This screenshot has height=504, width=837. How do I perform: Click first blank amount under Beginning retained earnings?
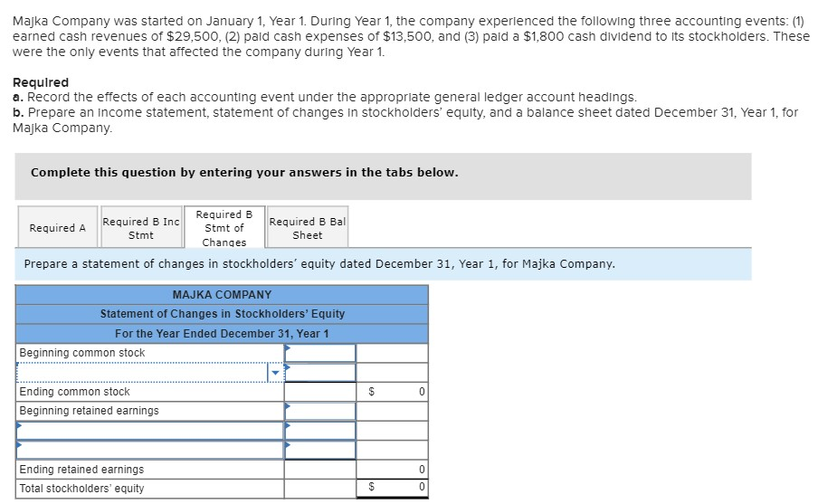point(320,431)
